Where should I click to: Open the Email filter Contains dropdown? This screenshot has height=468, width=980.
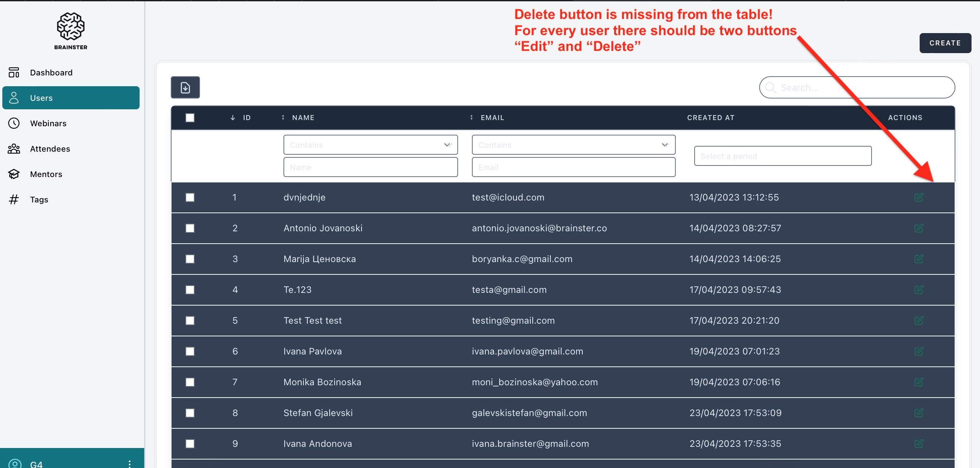[573, 145]
